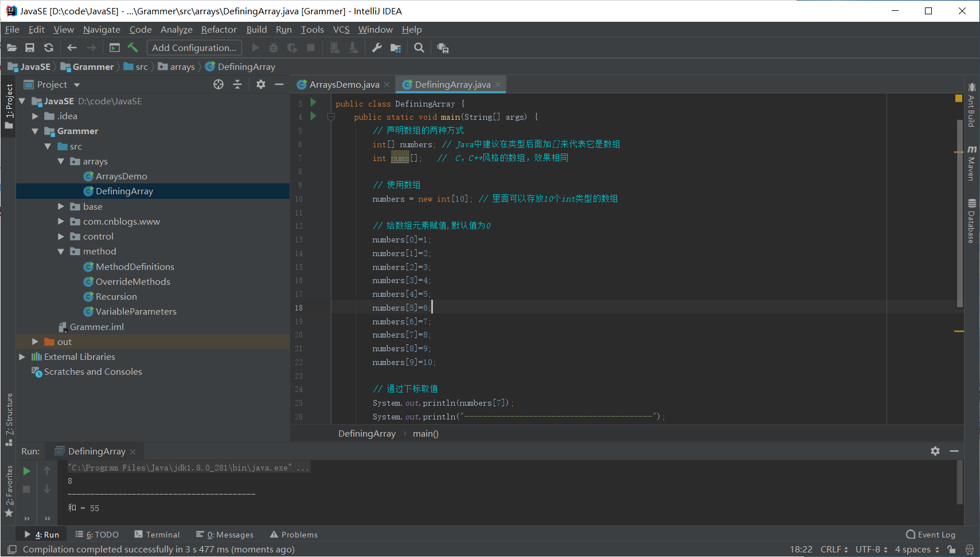
Task: Open the Event Log
Action: (x=931, y=535)
